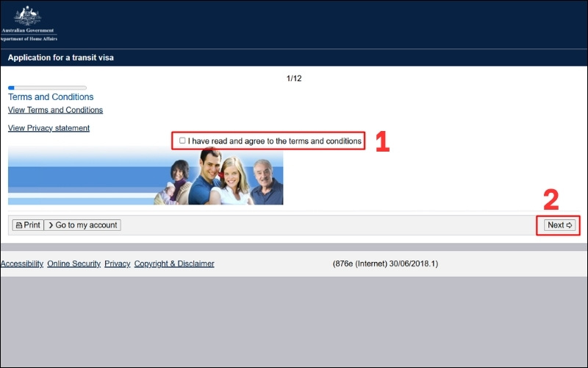Select the 'Terms and Conditions' section heading
This screenshot has width=588, height=368.
click(x=51, y=97)
